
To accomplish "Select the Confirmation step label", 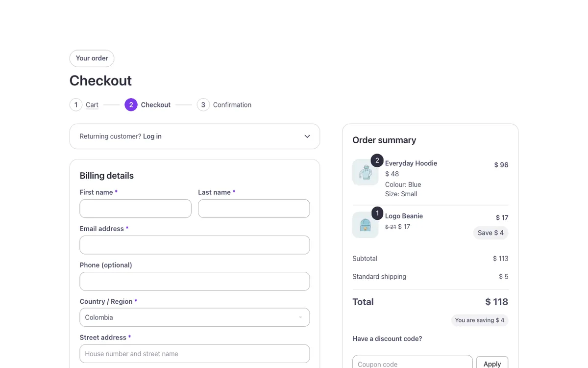I will click(x=232, y=105).
